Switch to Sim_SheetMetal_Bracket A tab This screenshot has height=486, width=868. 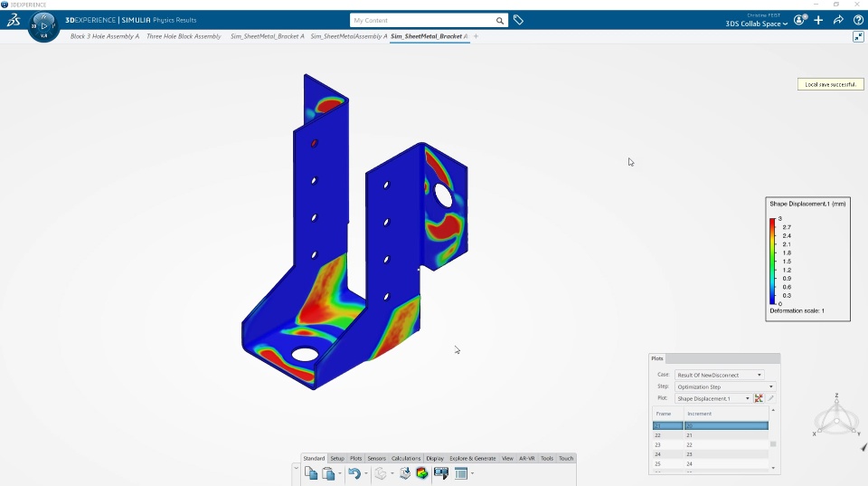coord(268,36)
